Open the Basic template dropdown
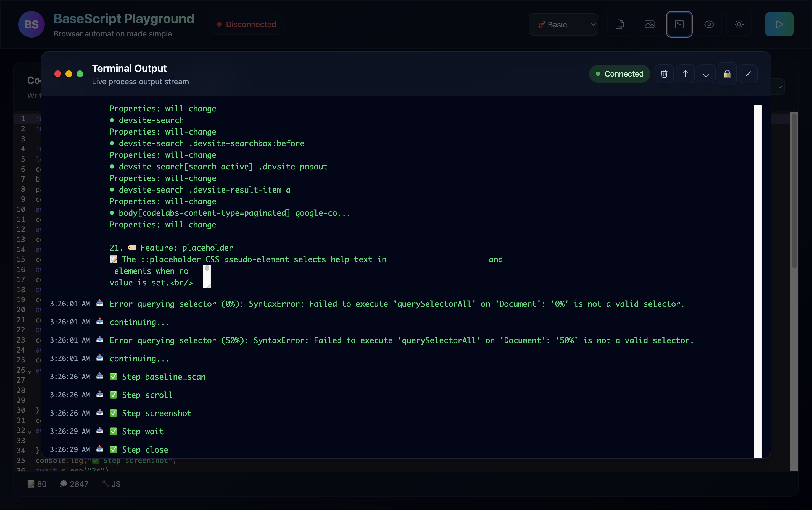 (x=563, y=24)
